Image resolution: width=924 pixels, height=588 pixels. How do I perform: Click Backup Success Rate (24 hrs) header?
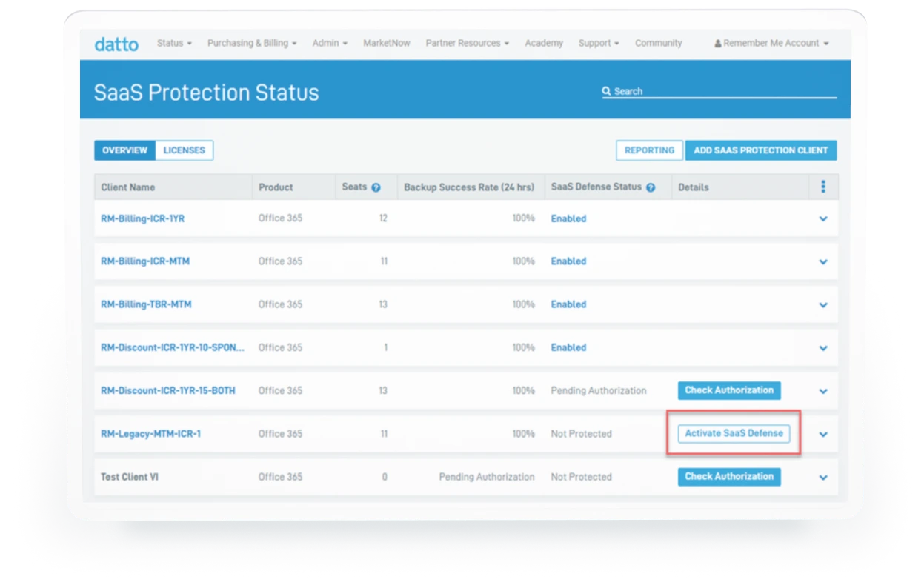pos(469,187)
